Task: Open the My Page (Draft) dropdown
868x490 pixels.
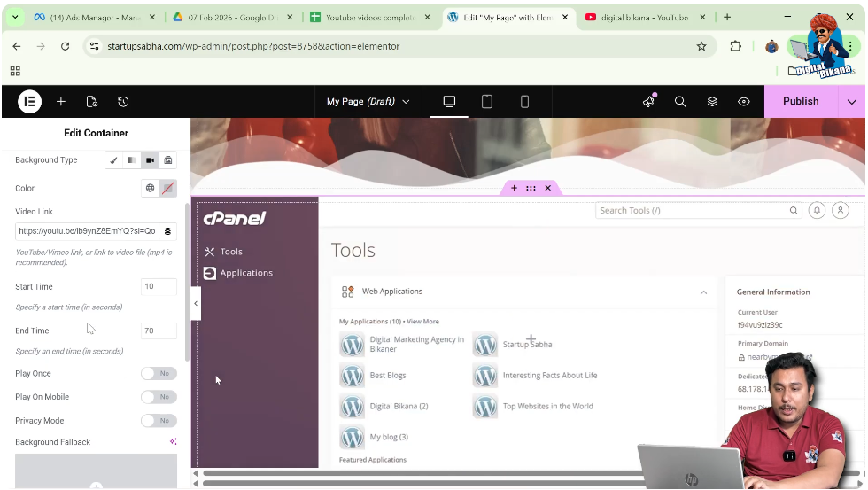Action: tap(368, 102)
